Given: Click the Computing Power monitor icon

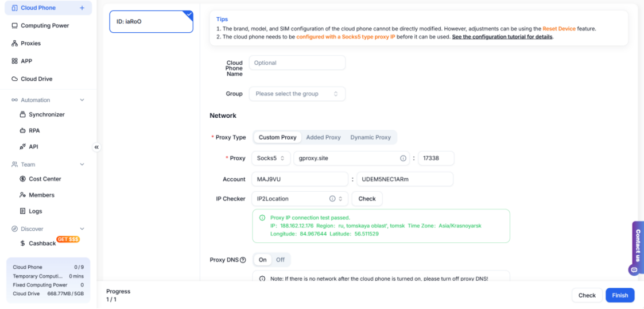Looking at the screenshot, I should click(x=14, y=26).
